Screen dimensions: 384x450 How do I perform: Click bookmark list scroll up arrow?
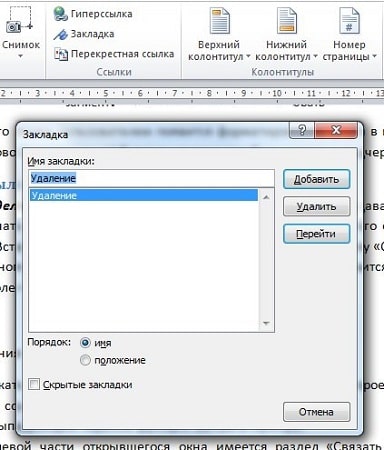click(266, 197)
